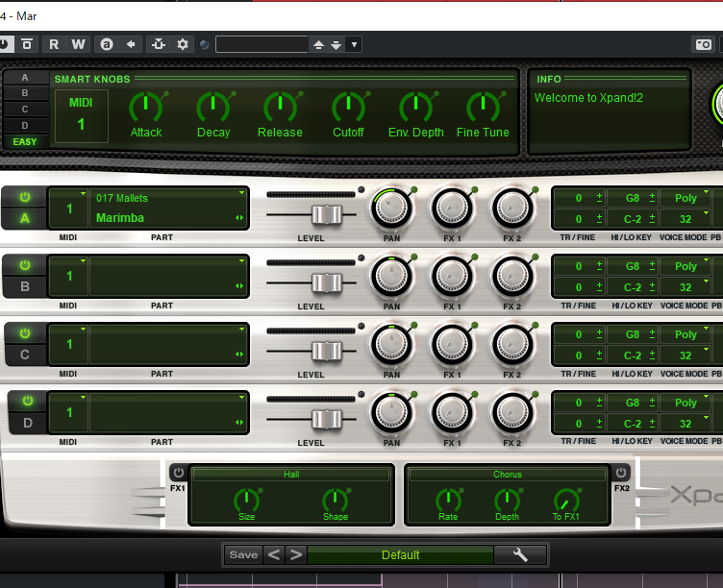Screen dimensions: 723x588
Task: Open Part B voice count 32 dropdown
Action: click(x=686, y=287)
